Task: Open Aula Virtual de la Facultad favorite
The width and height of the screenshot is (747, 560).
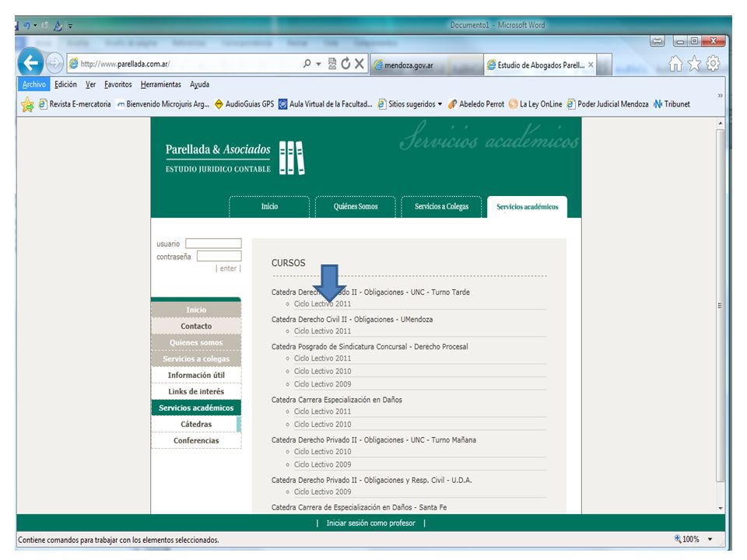Action: [x=325, y=103]
